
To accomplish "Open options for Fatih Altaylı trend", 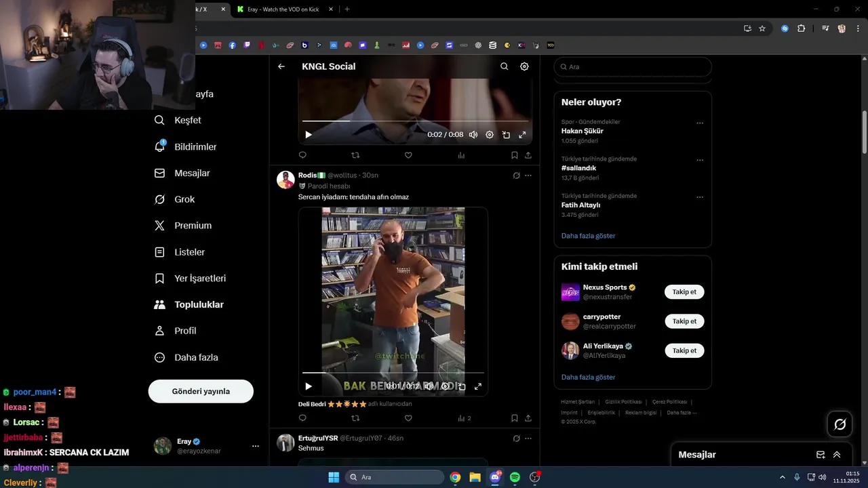I will pyautogui.click(x=700, y=197).
